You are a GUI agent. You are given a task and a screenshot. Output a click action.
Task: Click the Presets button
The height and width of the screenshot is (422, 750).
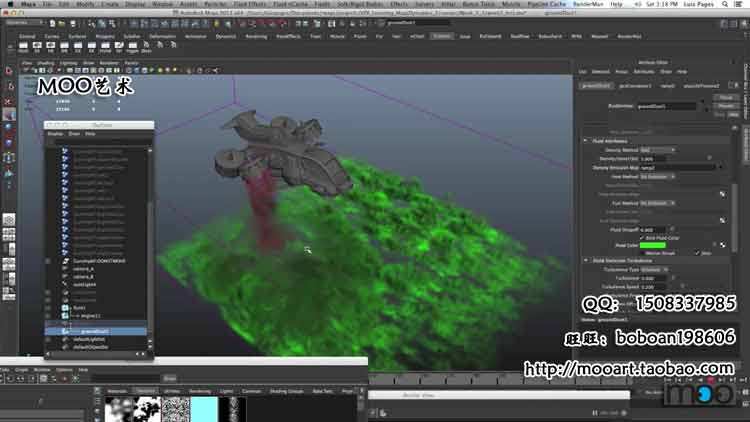[726, 106]
